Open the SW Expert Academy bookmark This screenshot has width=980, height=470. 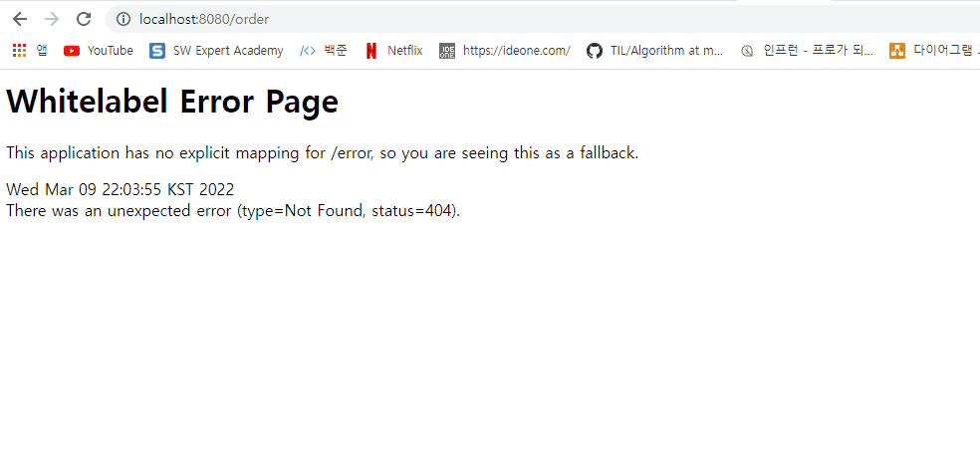[216, 51]
